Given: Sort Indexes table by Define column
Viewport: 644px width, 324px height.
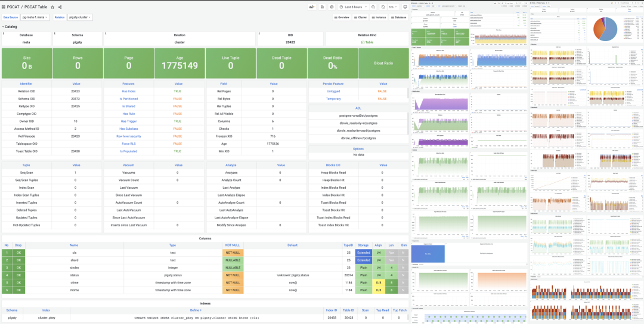Looking at the screenshot, I should click(196, 310).
